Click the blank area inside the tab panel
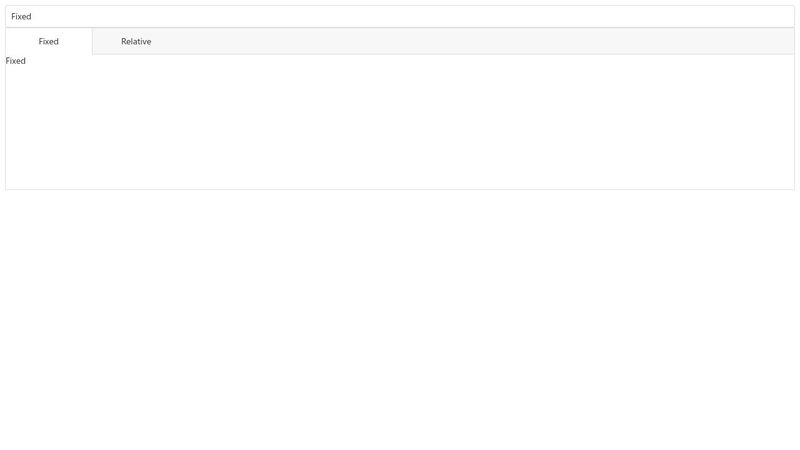Viewport: 800px width, 450px height. tap(400, 125)
